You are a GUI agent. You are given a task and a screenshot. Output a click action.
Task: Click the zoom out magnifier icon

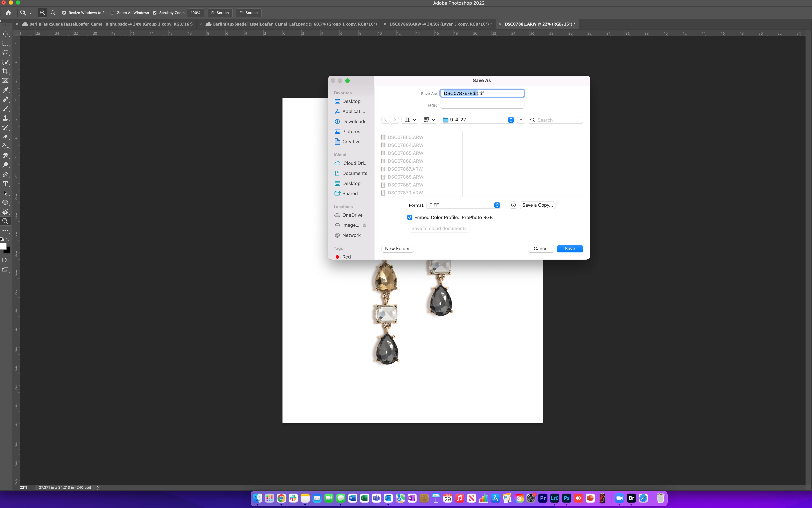tap(53, 13)
